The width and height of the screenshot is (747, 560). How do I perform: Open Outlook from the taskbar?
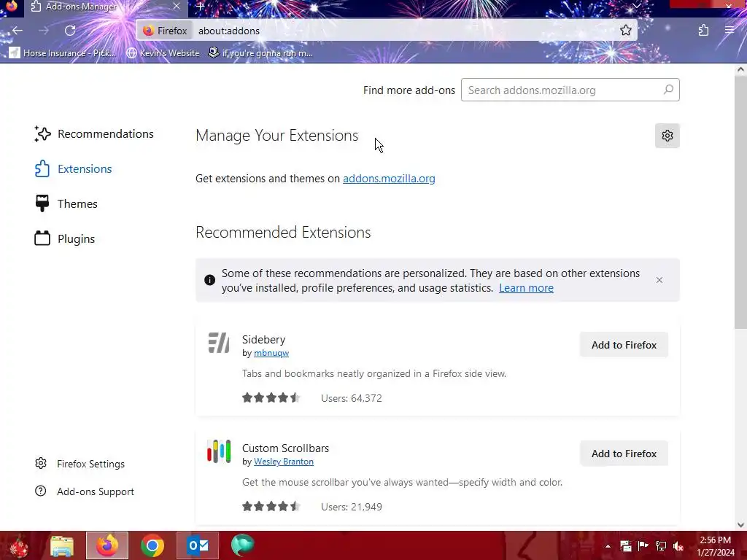coord(198,545)
